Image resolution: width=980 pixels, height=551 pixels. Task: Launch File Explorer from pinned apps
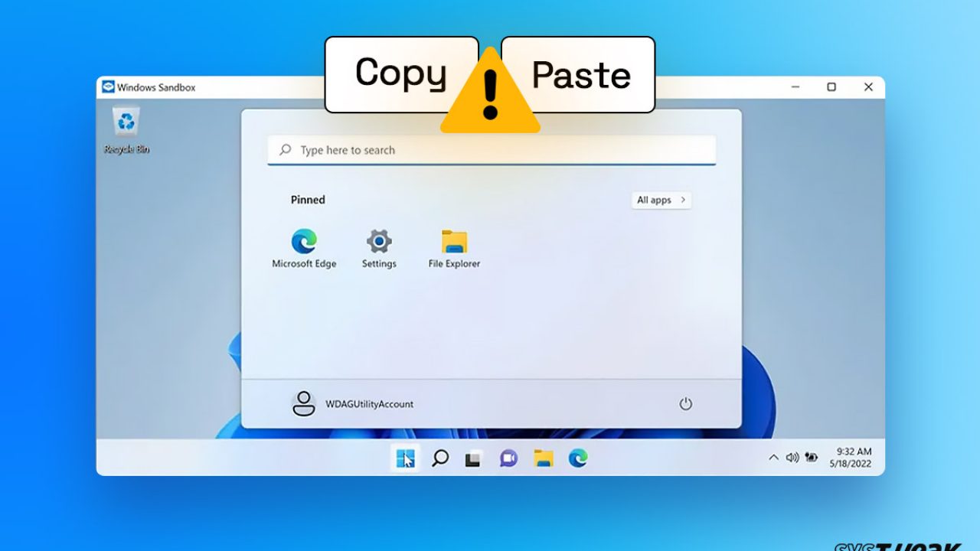454,243
